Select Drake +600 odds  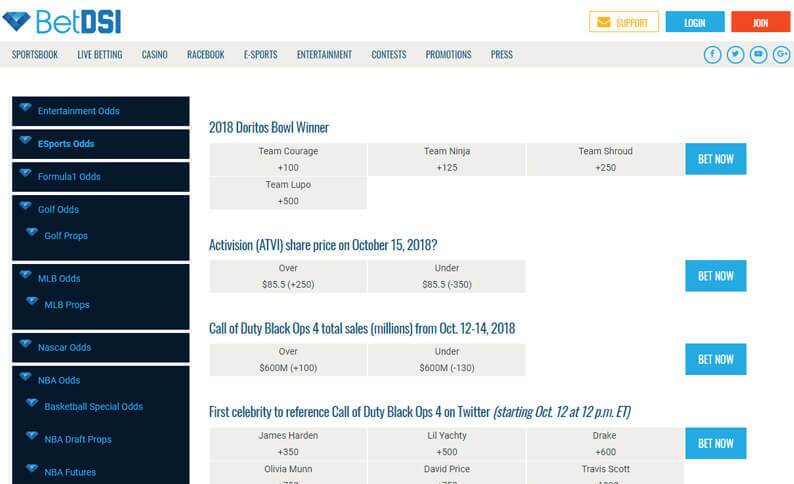[x=606, y=444]
